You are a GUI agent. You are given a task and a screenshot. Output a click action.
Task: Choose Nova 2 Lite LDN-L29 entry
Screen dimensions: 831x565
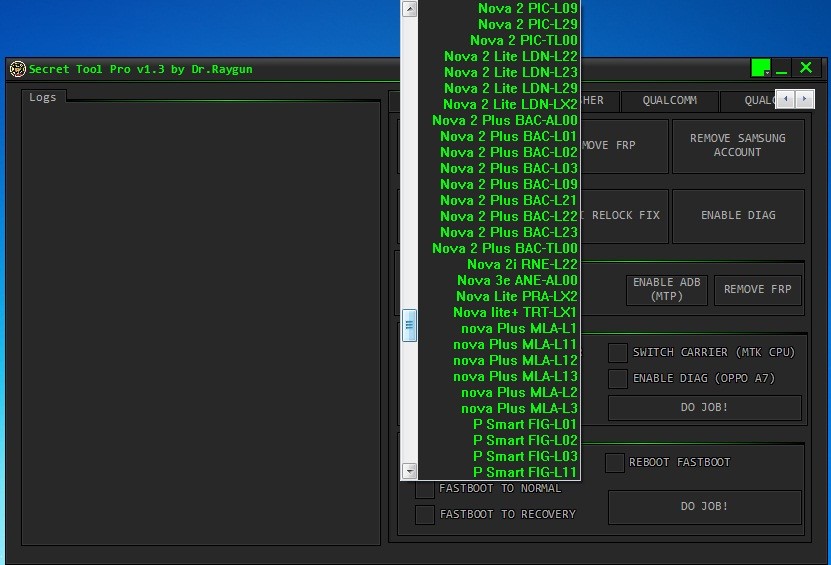click(x=499, y=88)
